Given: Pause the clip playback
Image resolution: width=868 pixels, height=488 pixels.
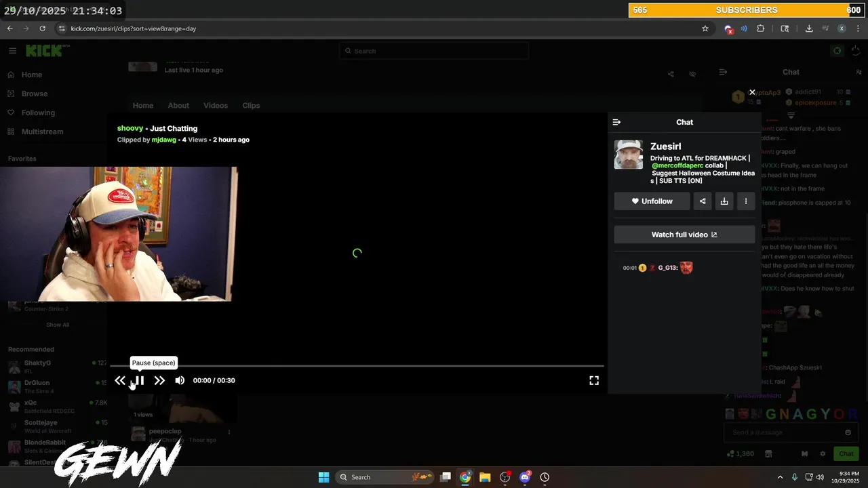Looking at the screenshot, I should [139, 381].
